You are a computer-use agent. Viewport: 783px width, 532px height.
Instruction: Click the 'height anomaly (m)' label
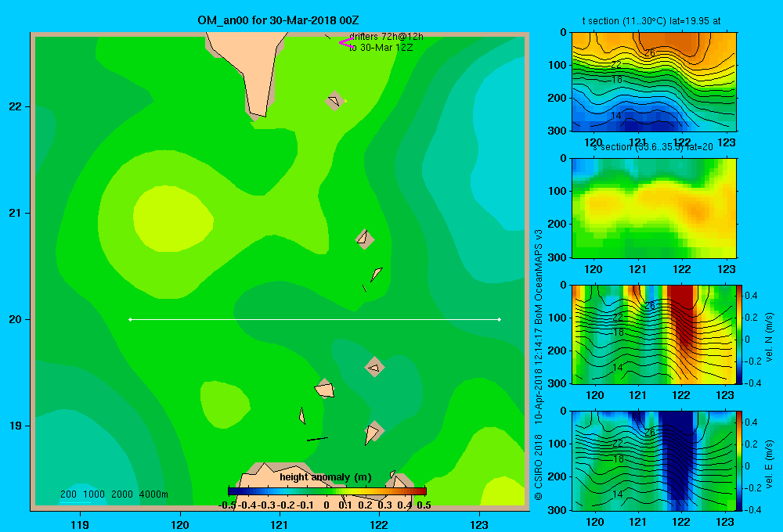tap(326, 477)
